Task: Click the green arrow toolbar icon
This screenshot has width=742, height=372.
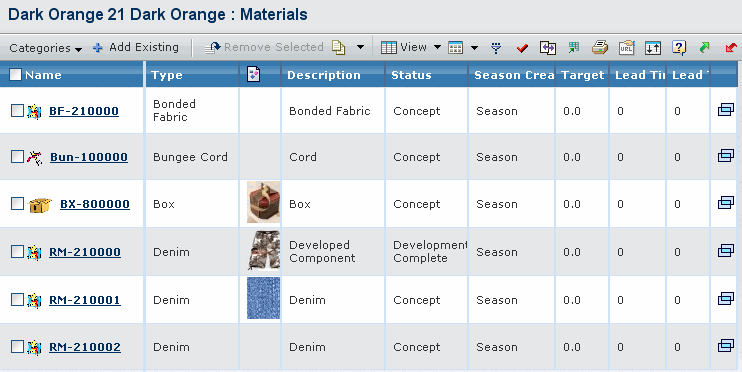Action: tap(704, 47)
